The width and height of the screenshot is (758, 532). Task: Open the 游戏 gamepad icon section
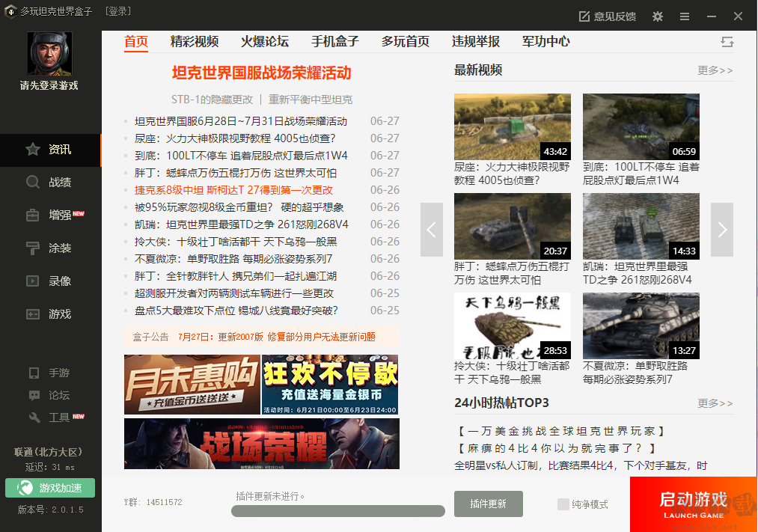click(50, 314)
